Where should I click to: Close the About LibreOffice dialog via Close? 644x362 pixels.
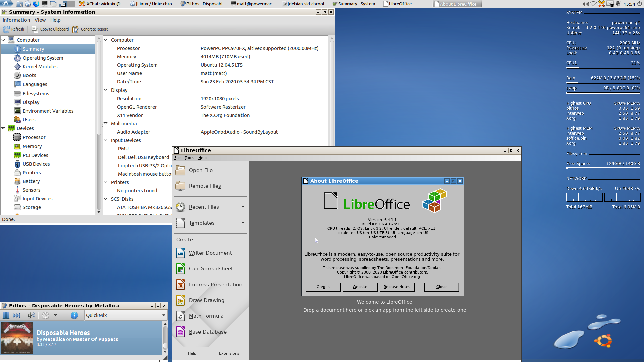[x=441, y=287]
